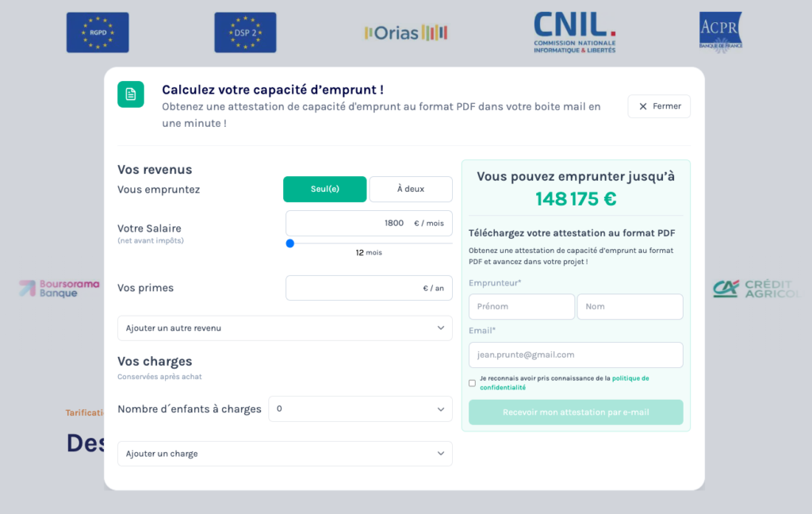Select the À deux borrowing option
Image resolution: width=812 pixels, height=514 pixels.
tap(411, 190)
